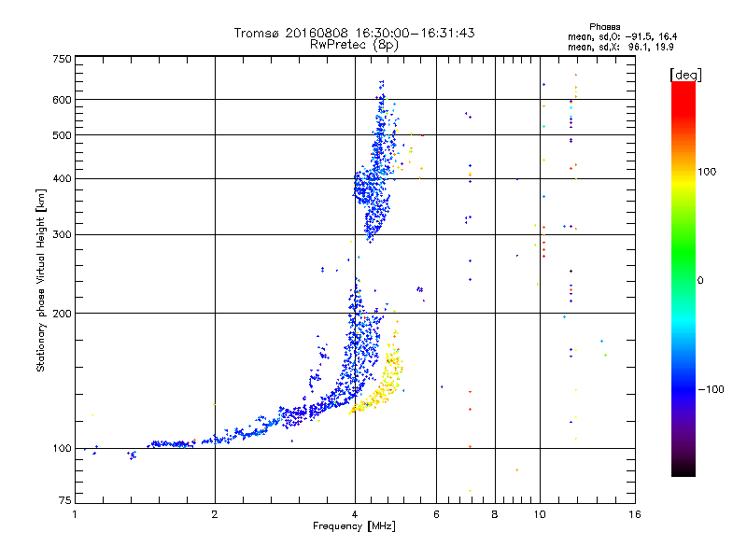Click the y-axis tick label '600'
Viewport: 747px width, 560px height.
coord(62,100)
